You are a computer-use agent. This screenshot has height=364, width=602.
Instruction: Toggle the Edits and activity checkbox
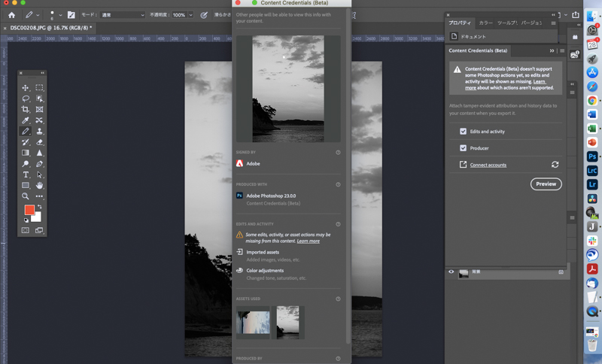tap(463, 131)
